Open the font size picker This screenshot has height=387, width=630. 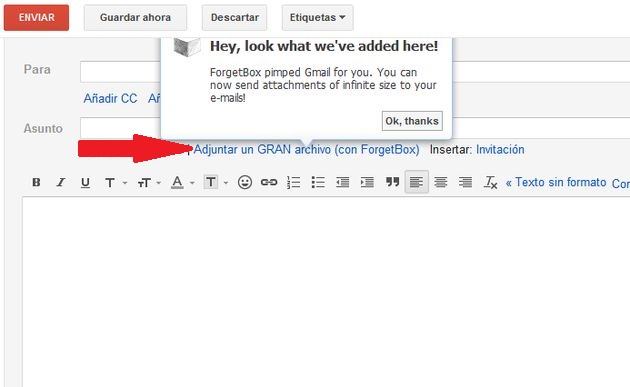[144, 183]
